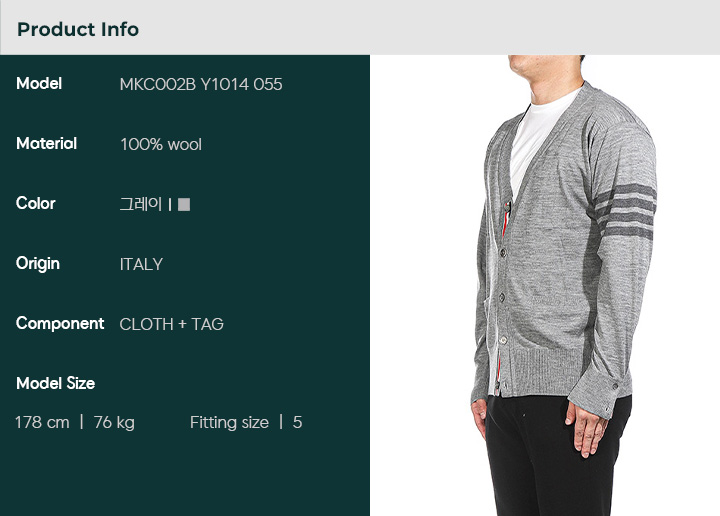Click the 76 kg weight text
Viewport: 720px width, 516px height.
(x=114, y=422)
